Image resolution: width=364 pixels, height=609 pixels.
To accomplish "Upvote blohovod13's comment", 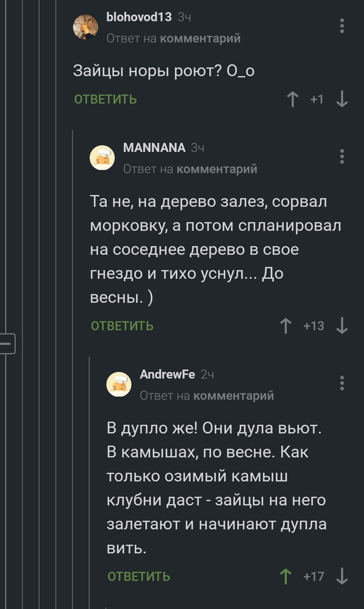I will point(293,99).
